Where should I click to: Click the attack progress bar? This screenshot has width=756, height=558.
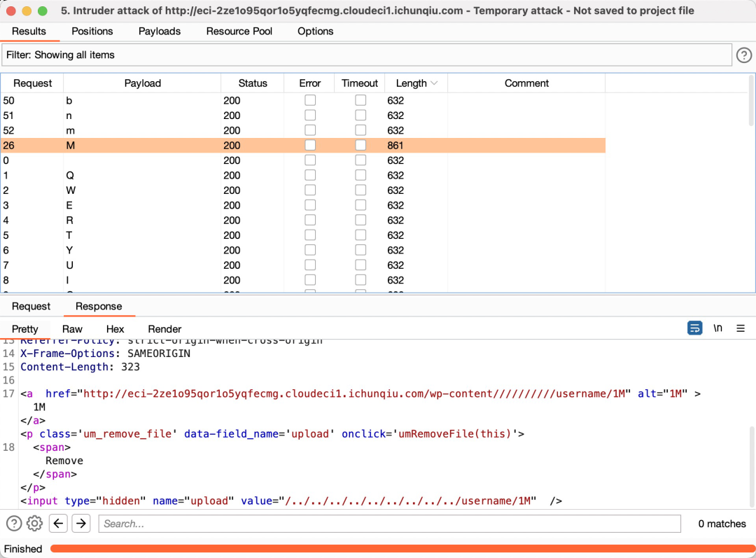[x=402, y=548]
